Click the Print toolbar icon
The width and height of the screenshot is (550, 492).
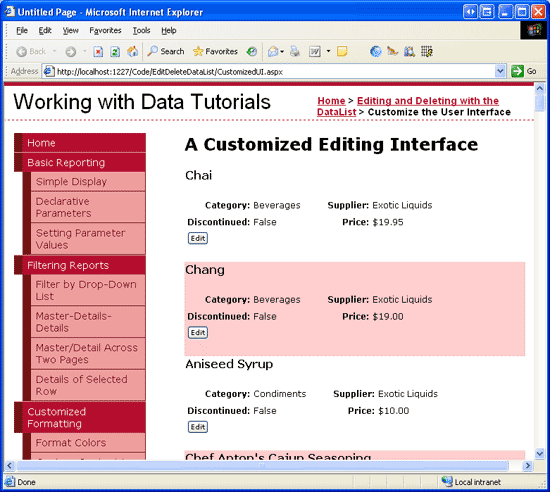tap(295, 52)
